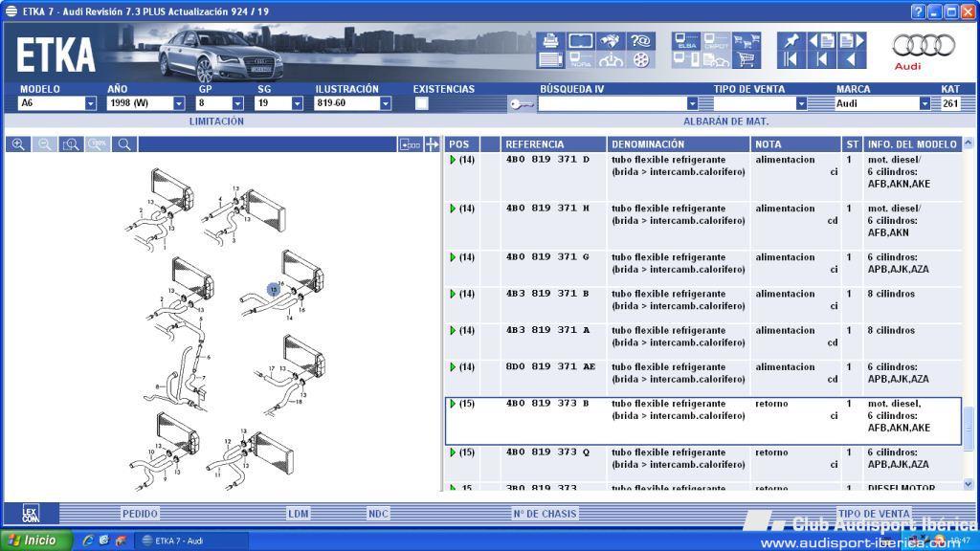Expand the Búsqueda IV dropdown arrow
This screenshot has width=980, height=551.
tap(692, 103)
